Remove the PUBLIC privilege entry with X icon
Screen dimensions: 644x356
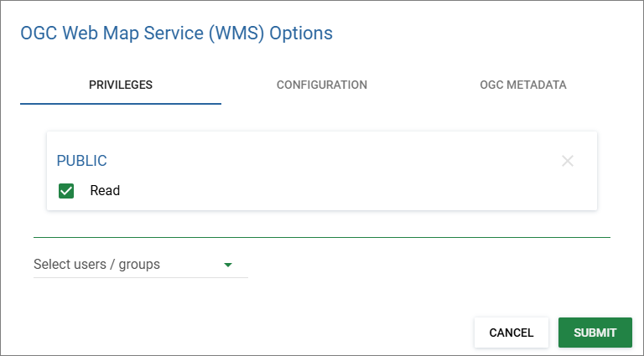click(568, 161)
